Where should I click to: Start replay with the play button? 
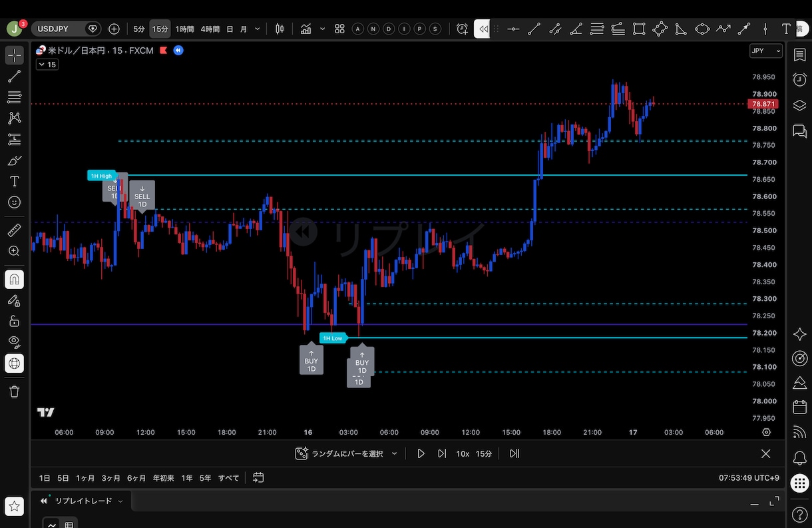pos(421,453)
